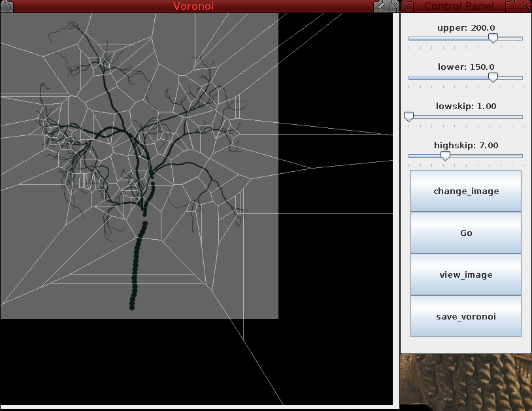Screen dimensions: 532x411
Task: Click the source image thumbnail at bottom right
Action: (x=465, y=382)
